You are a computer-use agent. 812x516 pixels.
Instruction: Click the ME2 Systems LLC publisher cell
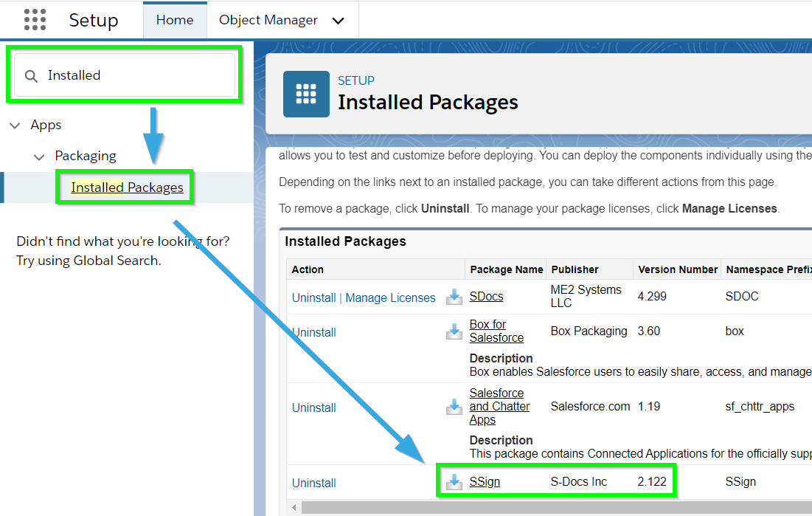[x=586, y=296]
